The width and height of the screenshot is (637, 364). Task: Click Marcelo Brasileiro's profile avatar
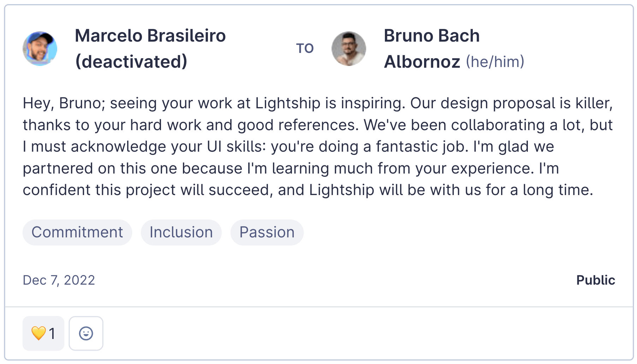40,49
